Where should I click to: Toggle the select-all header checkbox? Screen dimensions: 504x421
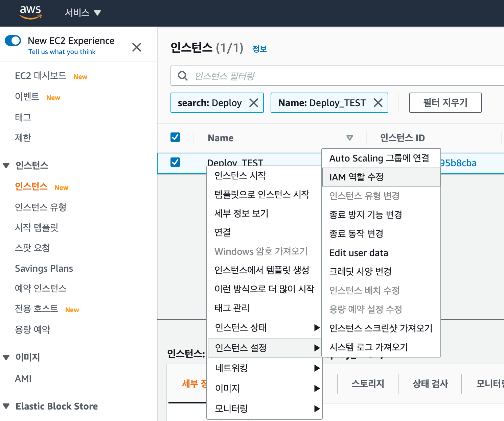(x=175, y=137)
